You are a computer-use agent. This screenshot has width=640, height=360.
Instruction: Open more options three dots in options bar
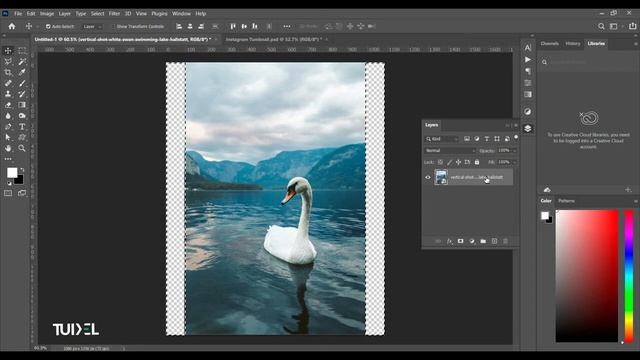(287, 27)
